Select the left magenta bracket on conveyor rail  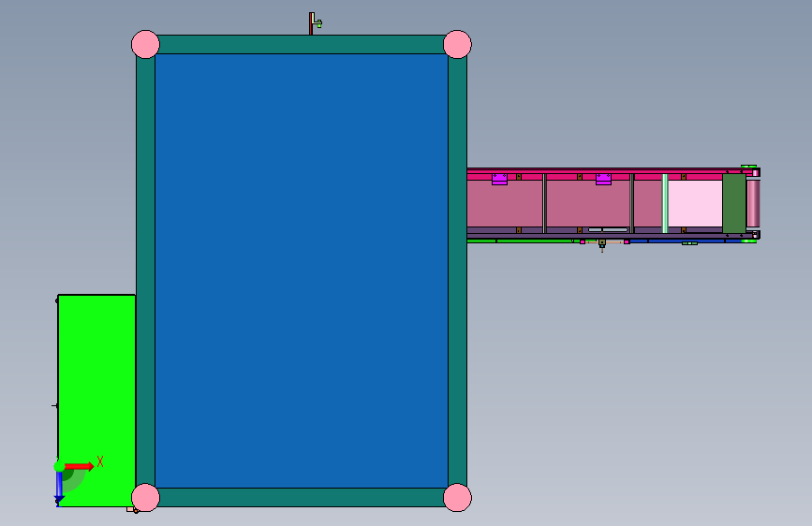[x=499, y=179]
